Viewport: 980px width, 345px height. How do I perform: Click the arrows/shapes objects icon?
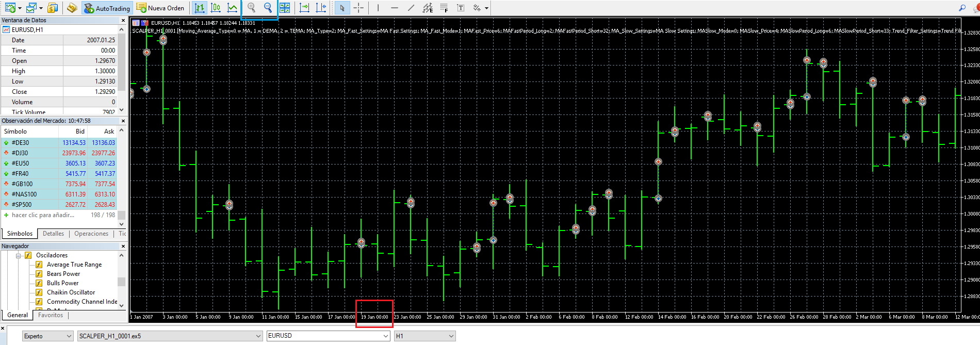tap(477, 8)
